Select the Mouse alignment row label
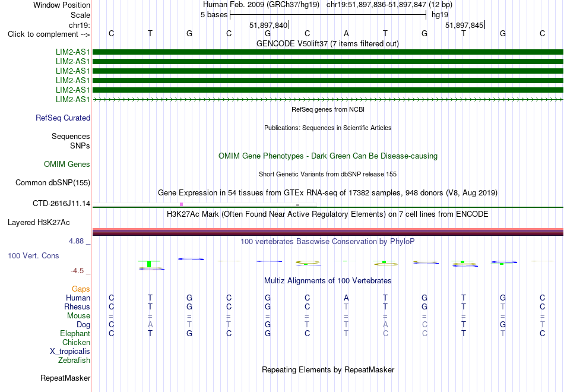The height and width of the screenshot is (392, 564). click(x=78, y=316)
